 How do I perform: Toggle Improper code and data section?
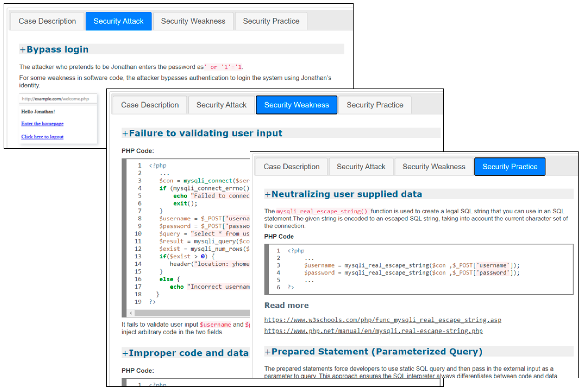(x=185, y=353)
